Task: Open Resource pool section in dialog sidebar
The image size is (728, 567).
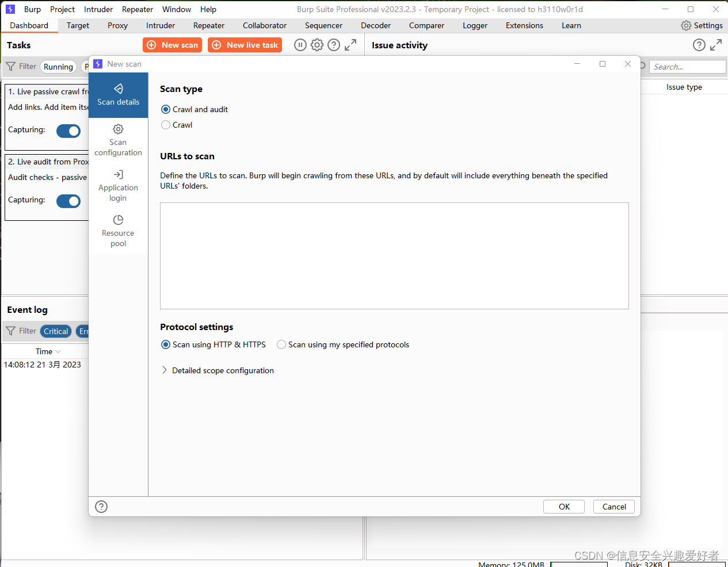Action: (118, 231)
